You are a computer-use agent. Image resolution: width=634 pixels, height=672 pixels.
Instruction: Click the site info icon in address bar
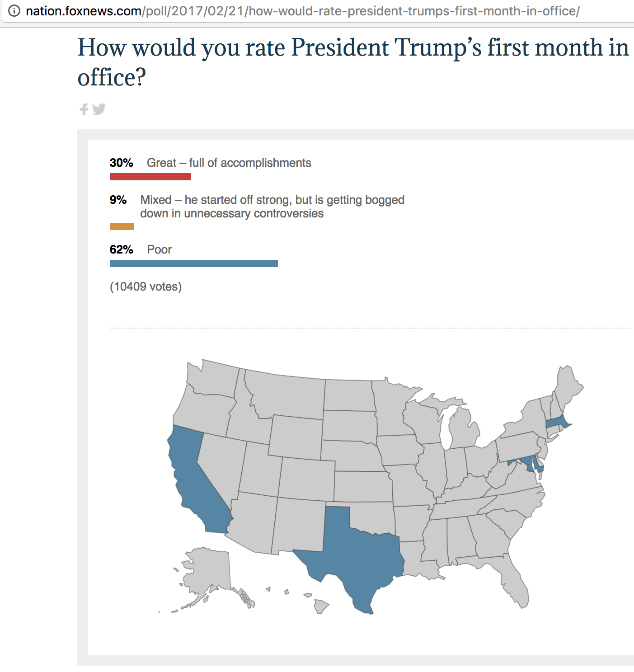click(14, 11)
